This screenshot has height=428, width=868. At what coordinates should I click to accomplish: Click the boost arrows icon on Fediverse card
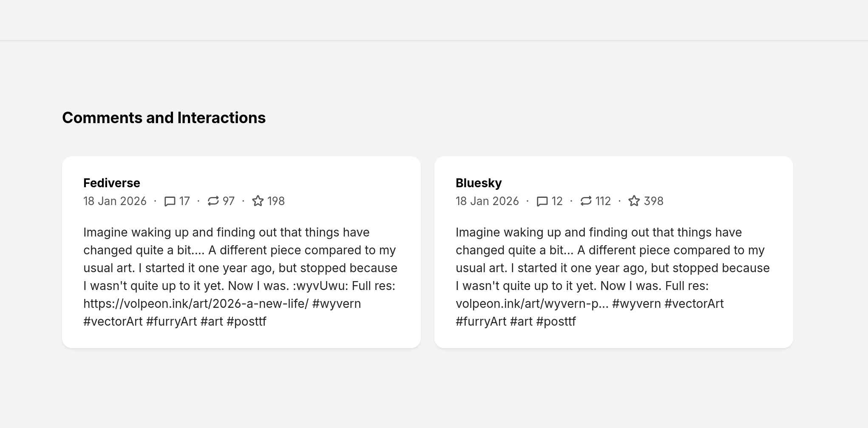coord(213,201)
